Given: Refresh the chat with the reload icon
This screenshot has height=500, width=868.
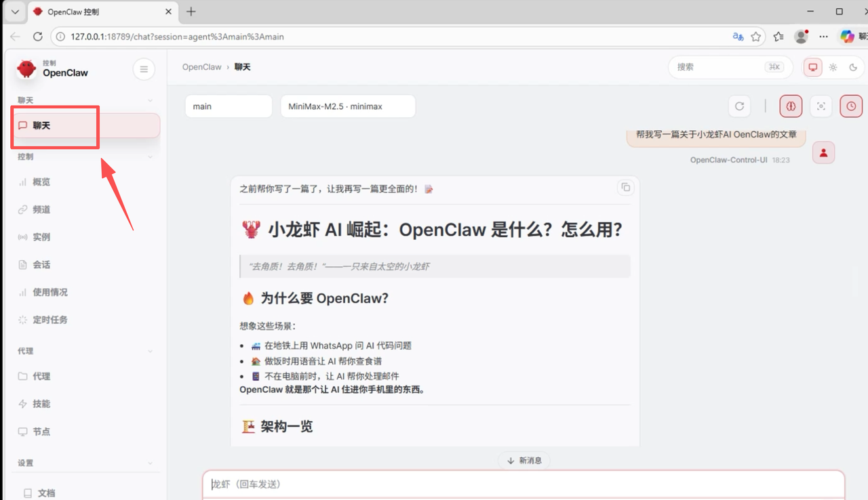Looking at the screenshot, I should (x=740, y=106).
